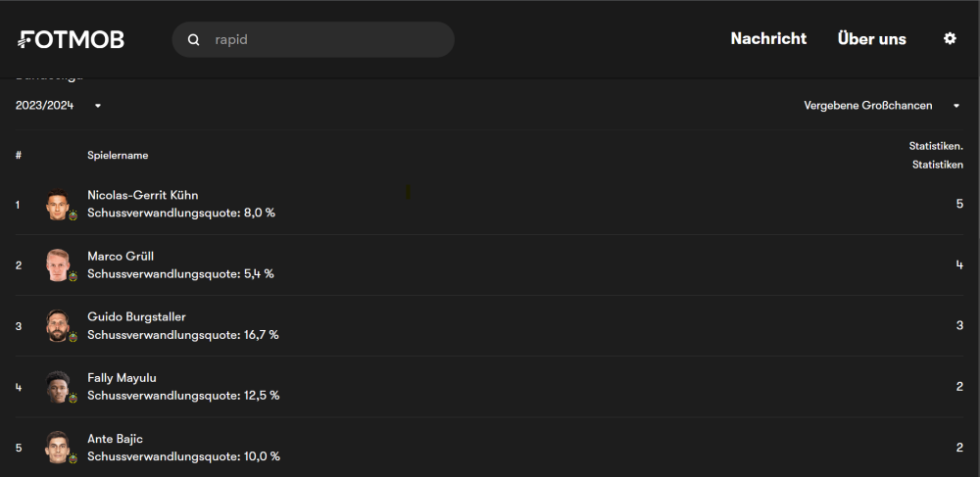Click club badge beside Guido Burgstaller

(x=73, y=337)
